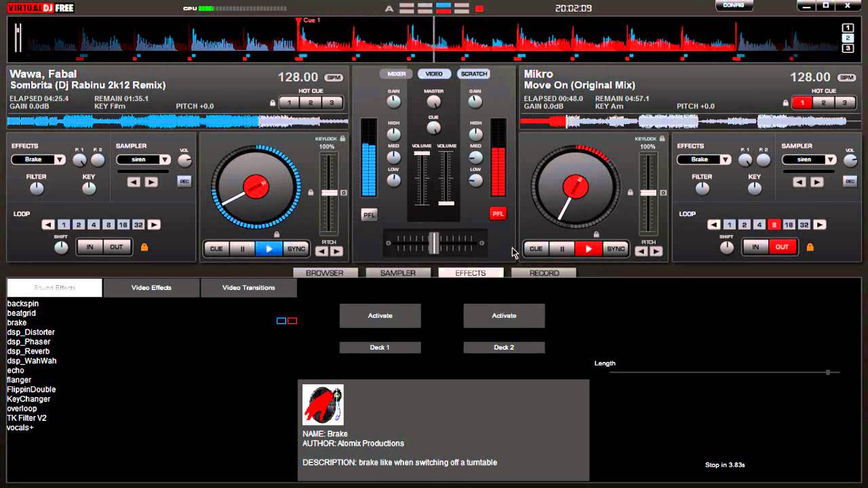
Task: Select previous sample on left deck sampler
Action: (134, 182)
